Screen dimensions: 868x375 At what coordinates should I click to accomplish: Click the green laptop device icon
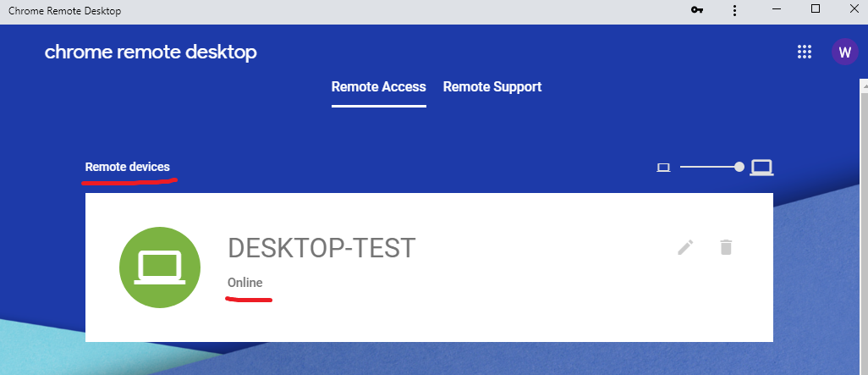tap(160, 267)
